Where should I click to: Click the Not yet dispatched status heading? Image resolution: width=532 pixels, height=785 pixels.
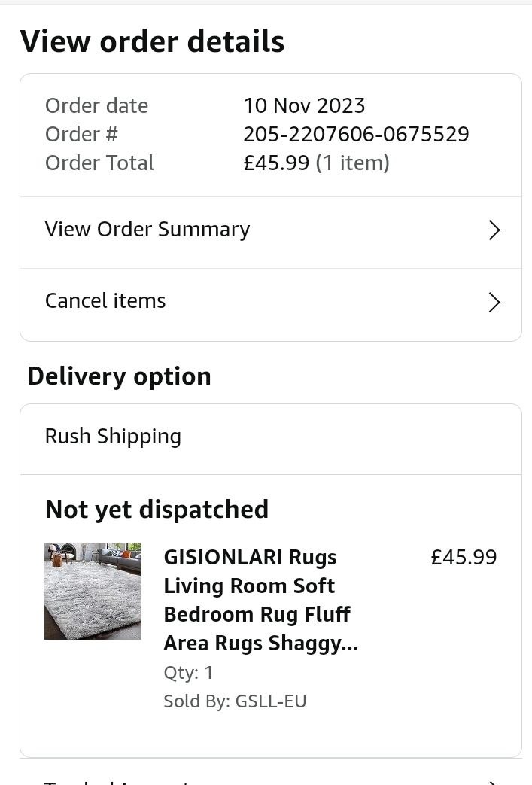[x=157, y=510]
